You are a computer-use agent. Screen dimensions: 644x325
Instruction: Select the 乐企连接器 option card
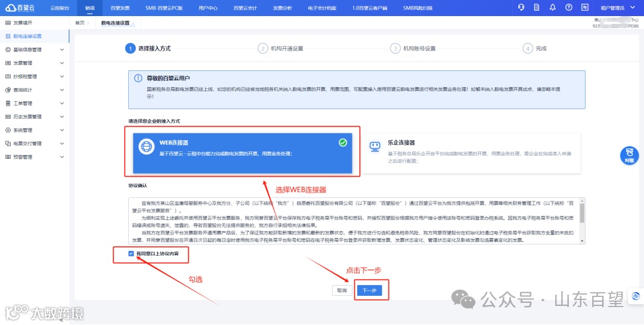(472, 153)
